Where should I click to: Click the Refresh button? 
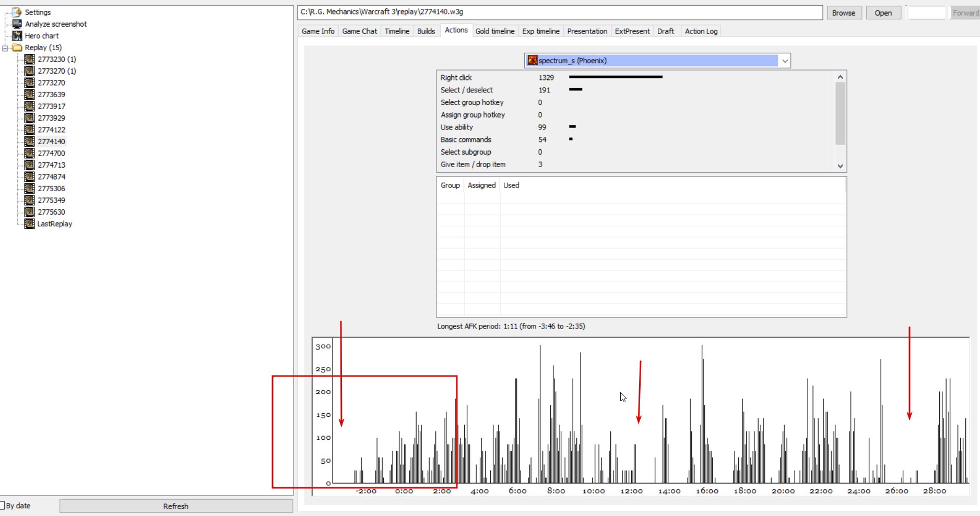[176, 506]
